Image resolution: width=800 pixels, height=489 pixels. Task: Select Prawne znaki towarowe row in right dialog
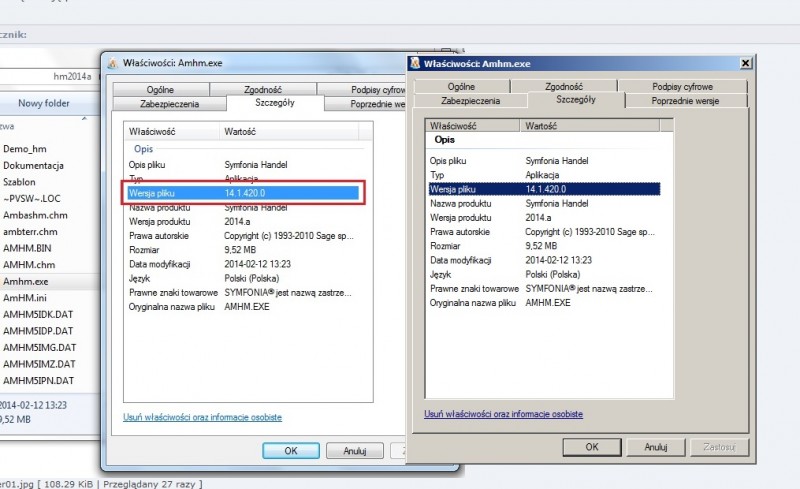click(x=544, y=289)
